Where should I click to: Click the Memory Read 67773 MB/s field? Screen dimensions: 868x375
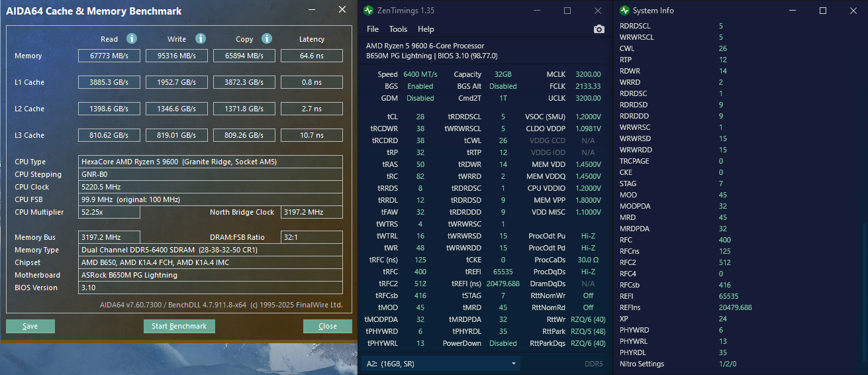[109, 56]
